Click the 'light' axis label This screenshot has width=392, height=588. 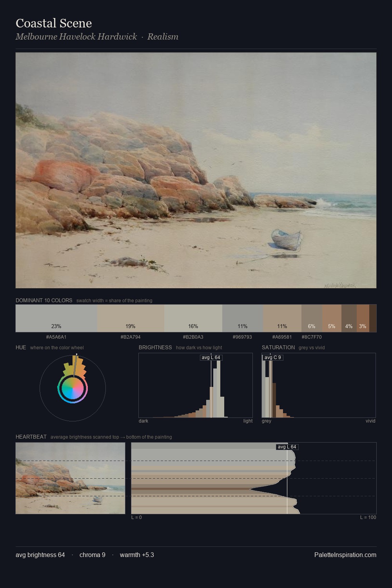tap(248, 421)
